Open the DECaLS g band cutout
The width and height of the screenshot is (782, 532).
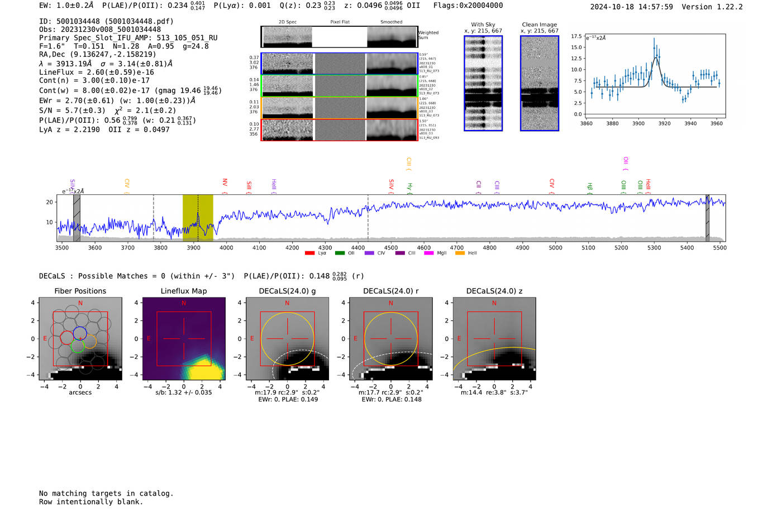287,339
